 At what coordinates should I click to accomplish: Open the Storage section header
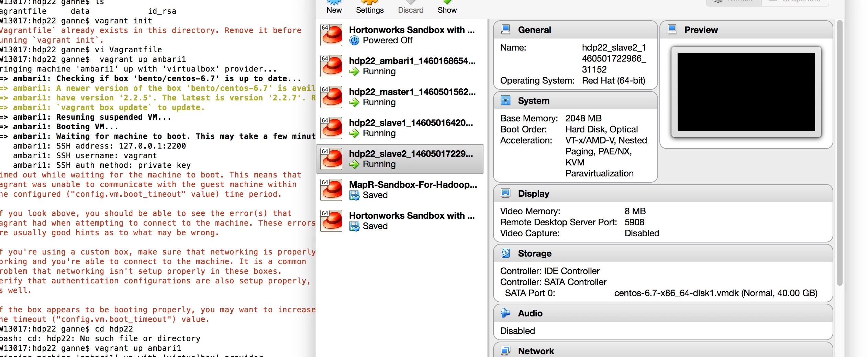click(663, 253)
